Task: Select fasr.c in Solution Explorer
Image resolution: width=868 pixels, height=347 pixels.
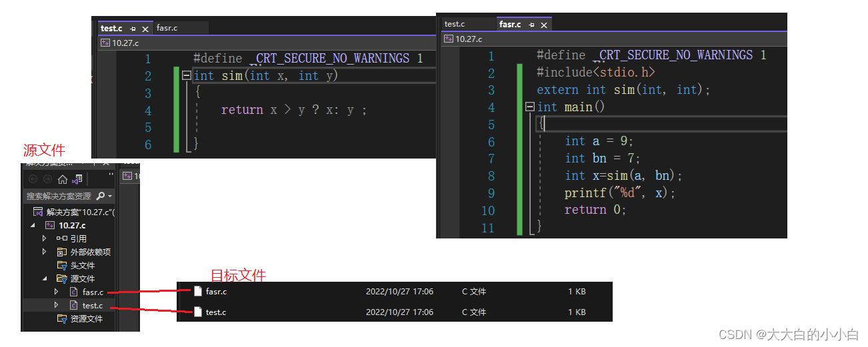Action: pos(93,292)
